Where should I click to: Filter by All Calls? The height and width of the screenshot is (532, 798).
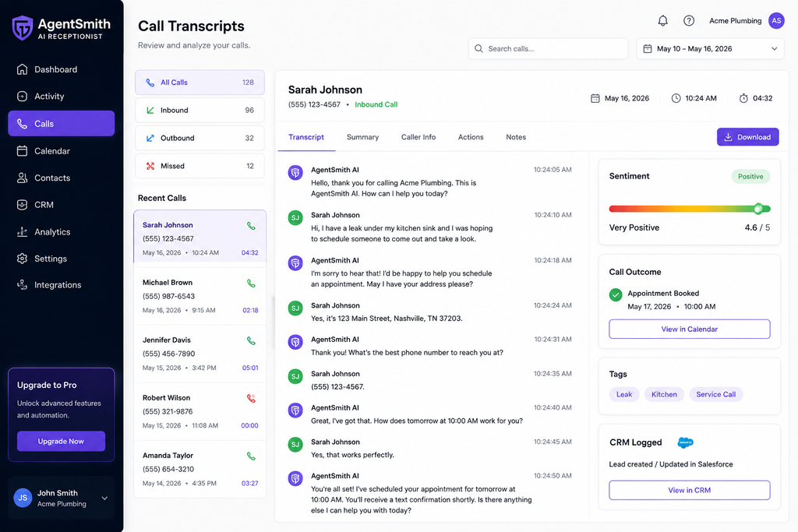pyautogui.click(x=199, y=83)
